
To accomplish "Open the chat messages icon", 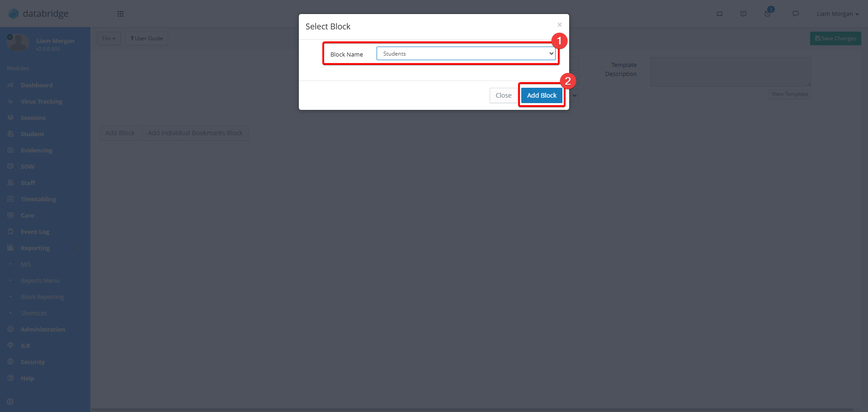I will 796,14.
